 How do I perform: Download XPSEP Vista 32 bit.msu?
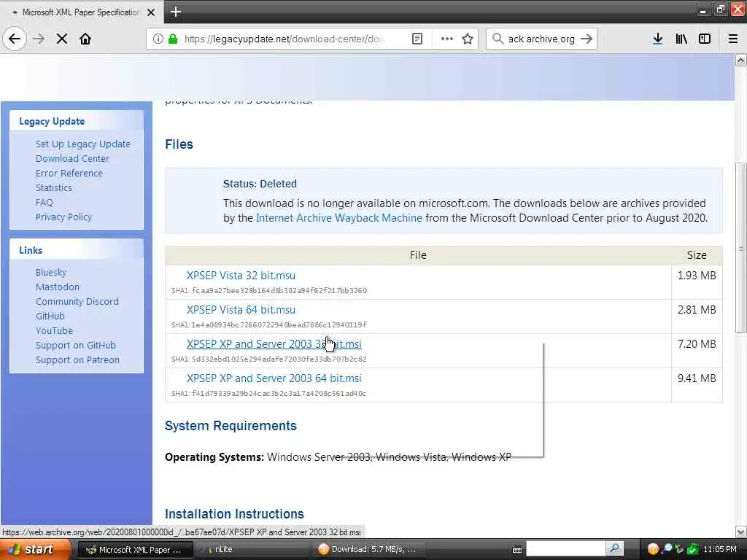pyautogui.click(x=241, y=276)
